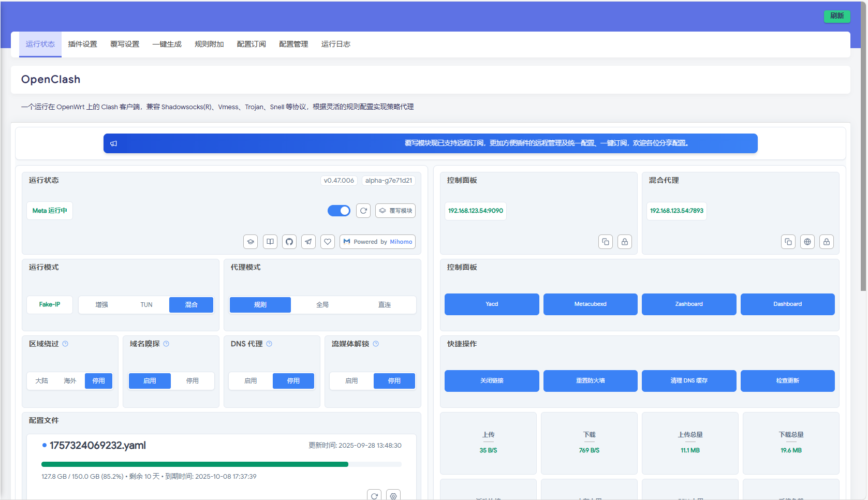
Task: Click the alpha-g7e71d21 core version badge
Action: 389,181
